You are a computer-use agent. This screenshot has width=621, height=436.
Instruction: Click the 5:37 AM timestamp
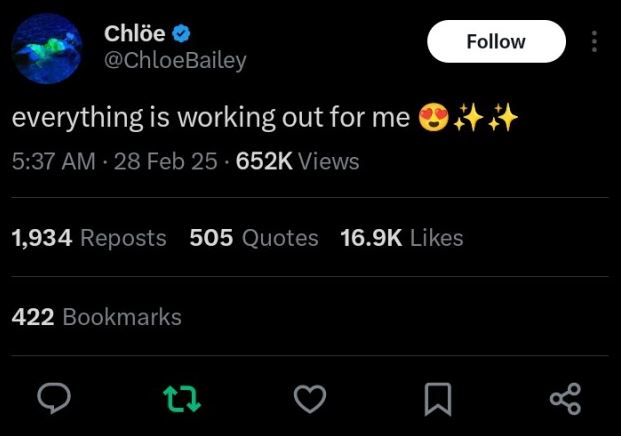pos(54,161)
